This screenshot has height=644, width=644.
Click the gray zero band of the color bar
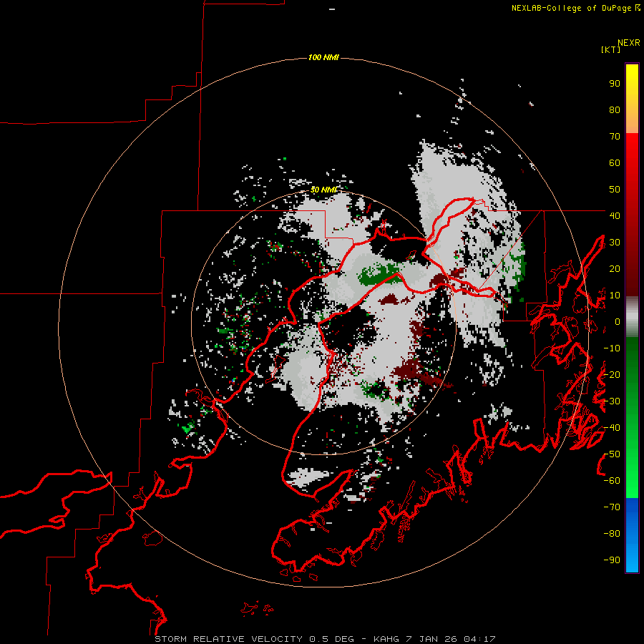[x=632, y=317]
